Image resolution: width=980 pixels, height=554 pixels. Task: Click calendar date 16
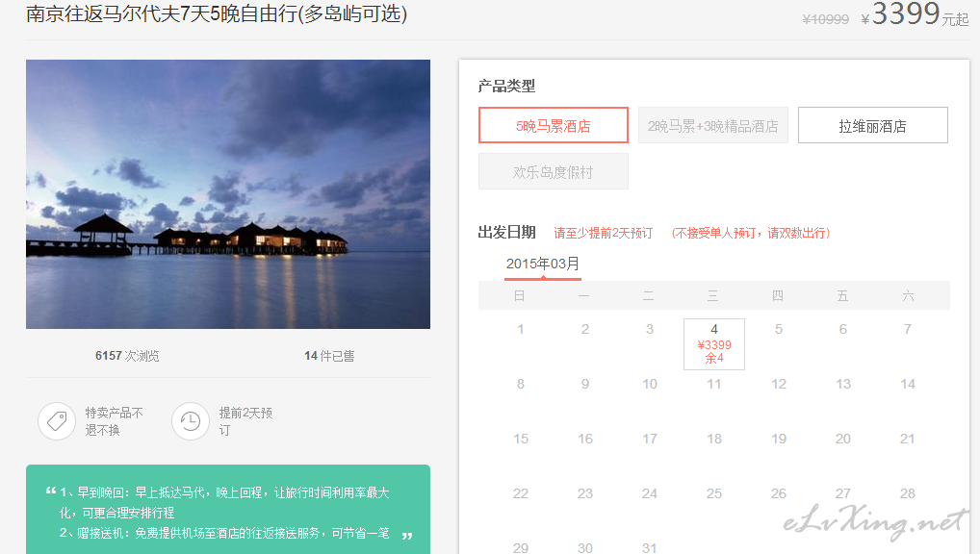[x=585, y=440]
